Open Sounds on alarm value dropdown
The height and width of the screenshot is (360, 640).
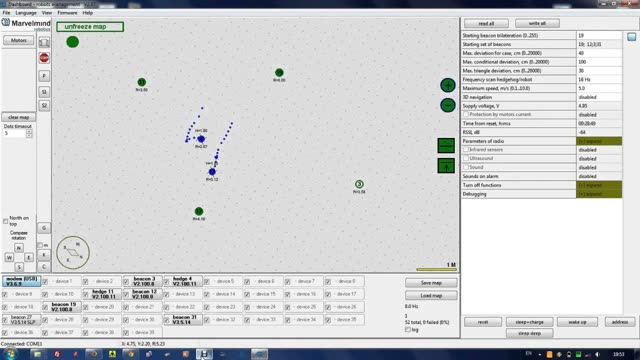tap(599, 176)
